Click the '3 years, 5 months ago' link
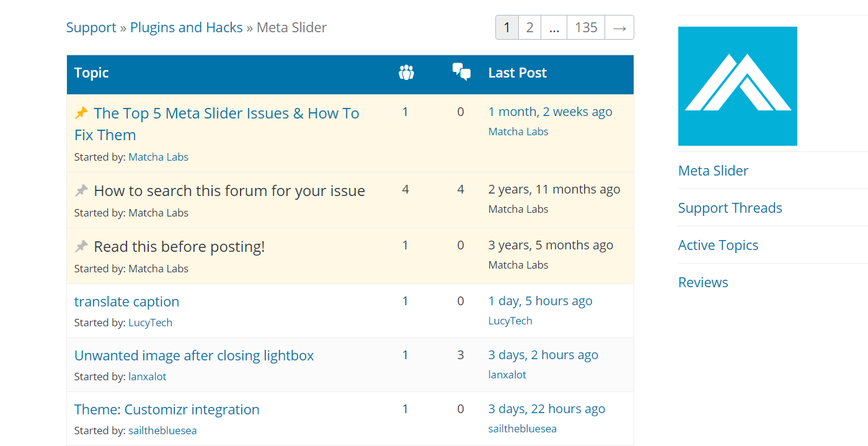 click(x=551, y=245)
